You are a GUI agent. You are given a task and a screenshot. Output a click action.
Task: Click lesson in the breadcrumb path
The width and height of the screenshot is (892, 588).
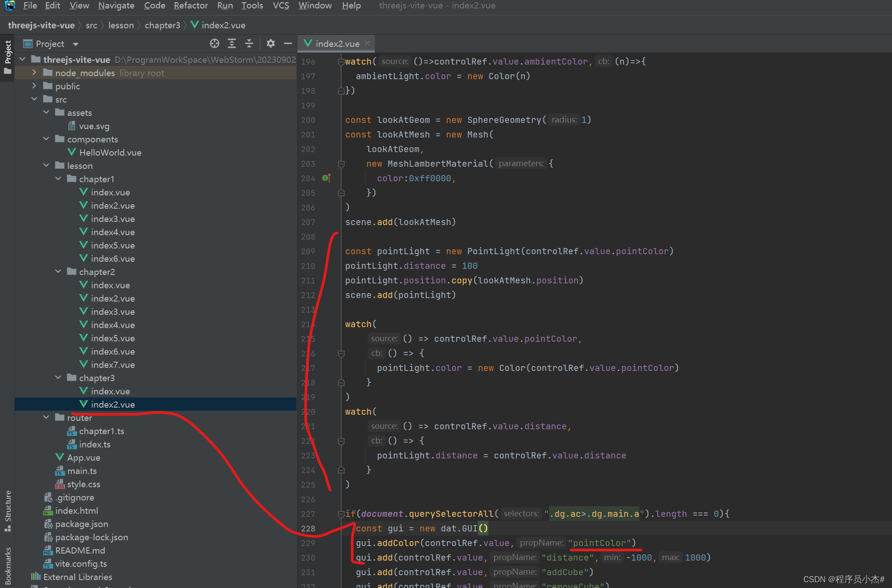click(121, 25)
